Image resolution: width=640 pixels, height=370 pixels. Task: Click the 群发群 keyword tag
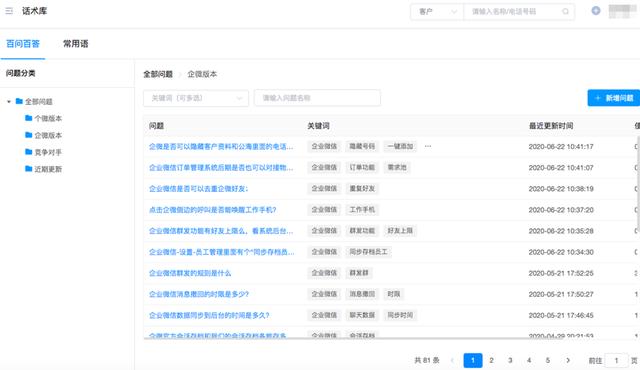click(359, 273)
